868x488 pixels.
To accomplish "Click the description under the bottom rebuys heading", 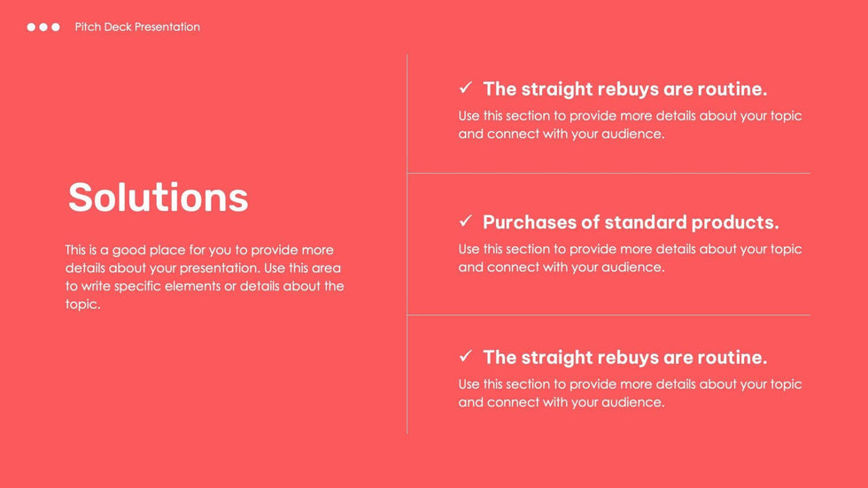I will (629, 393).
